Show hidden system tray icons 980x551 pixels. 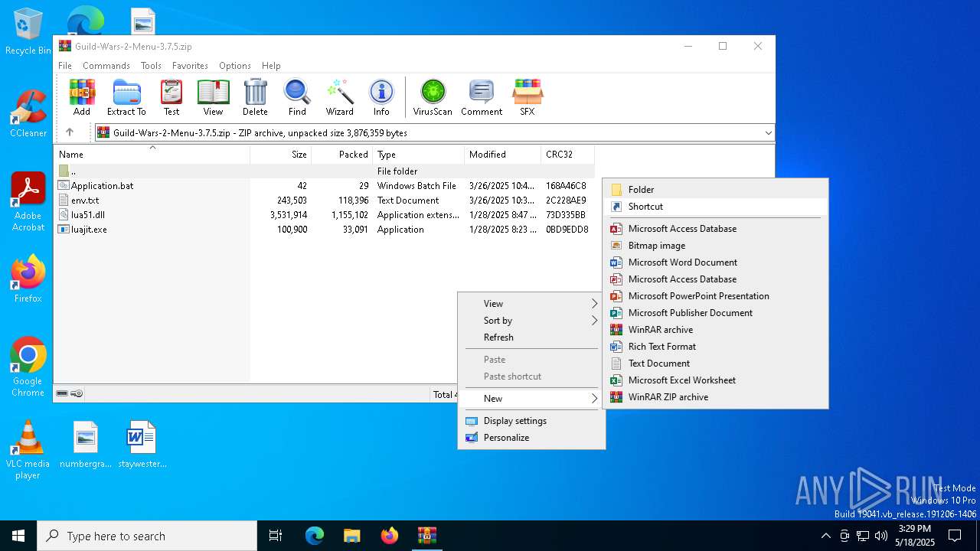[x=825, y=536]
